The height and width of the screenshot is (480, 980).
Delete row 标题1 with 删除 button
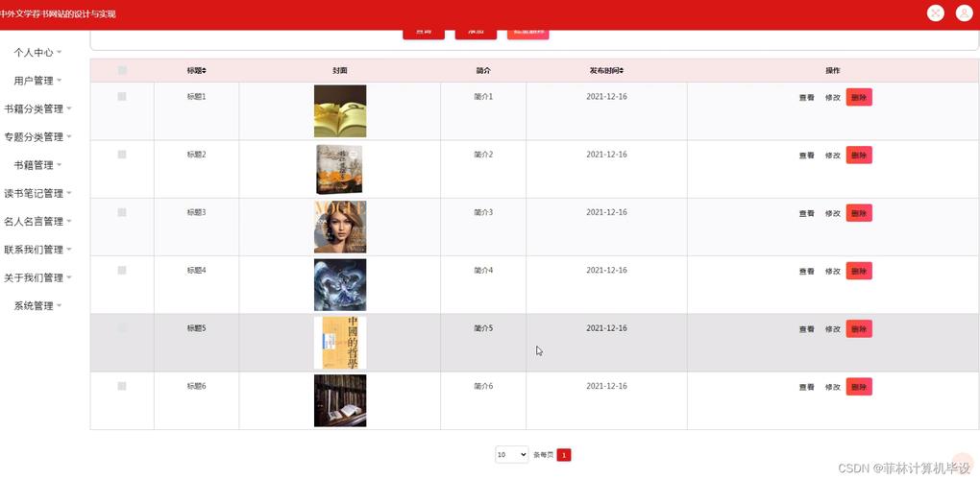coord(859,97)
